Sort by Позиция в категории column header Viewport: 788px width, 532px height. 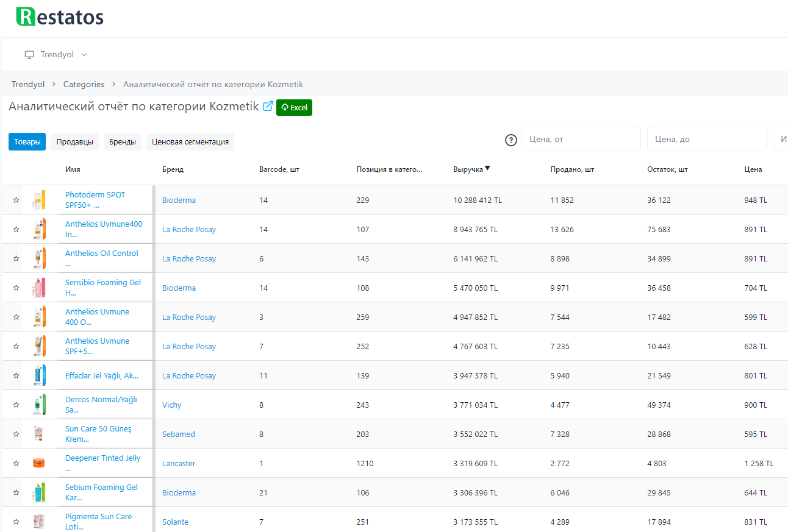(x=389, y=169)
